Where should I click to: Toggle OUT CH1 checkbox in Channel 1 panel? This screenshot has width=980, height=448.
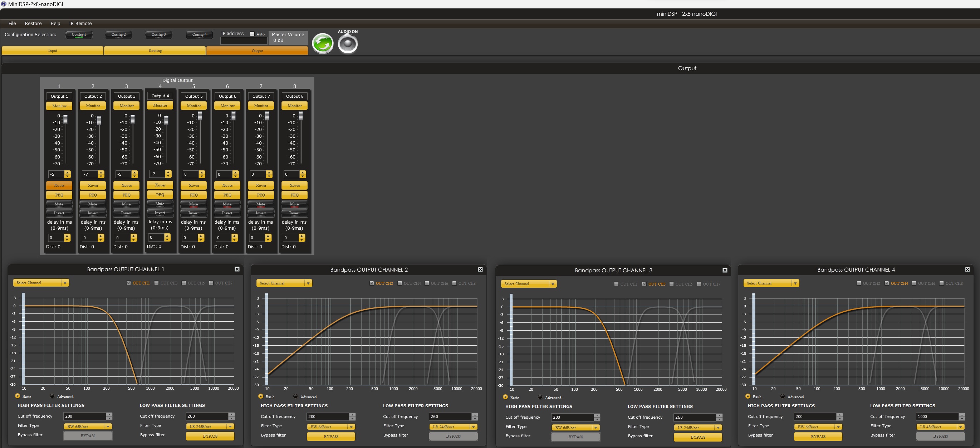point(129,283)
